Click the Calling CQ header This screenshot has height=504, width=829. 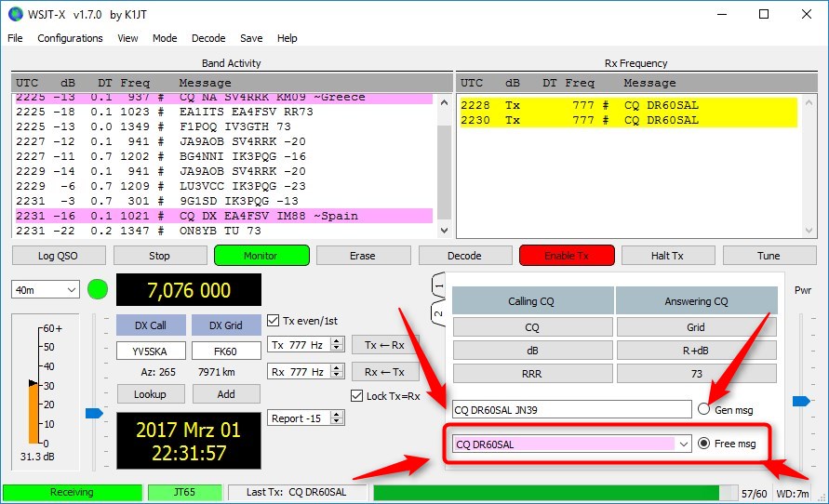(532, 301)
